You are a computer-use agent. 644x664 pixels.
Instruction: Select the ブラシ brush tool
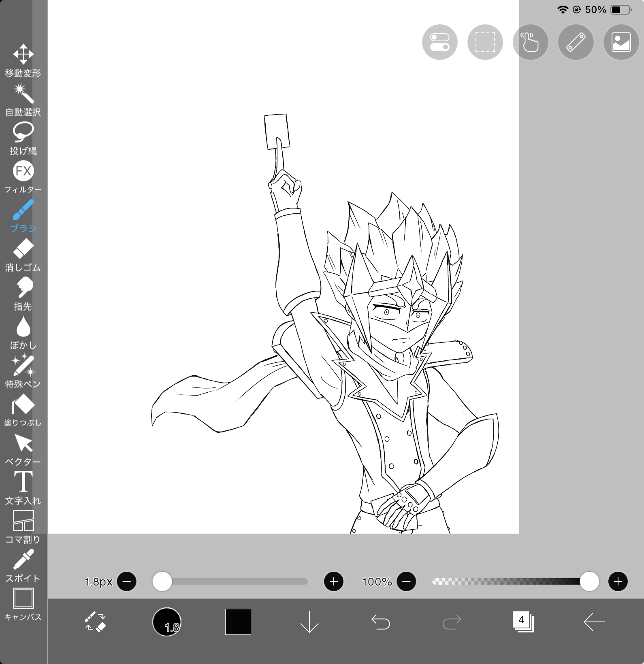23,216
